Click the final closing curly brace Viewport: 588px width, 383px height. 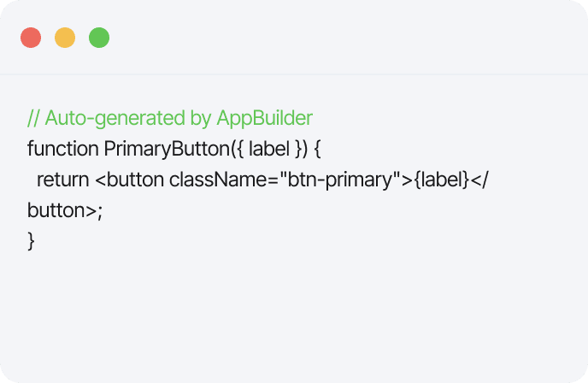pyautogui.click(x=32, y=242)
